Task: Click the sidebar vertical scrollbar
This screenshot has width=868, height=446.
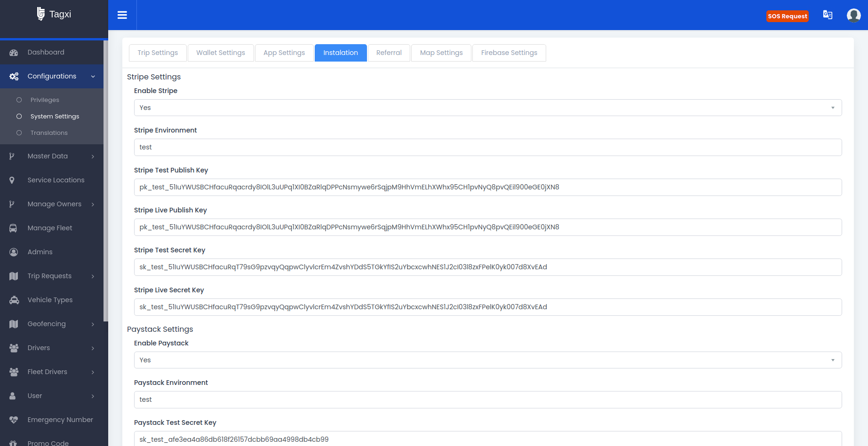Action: 106,181
